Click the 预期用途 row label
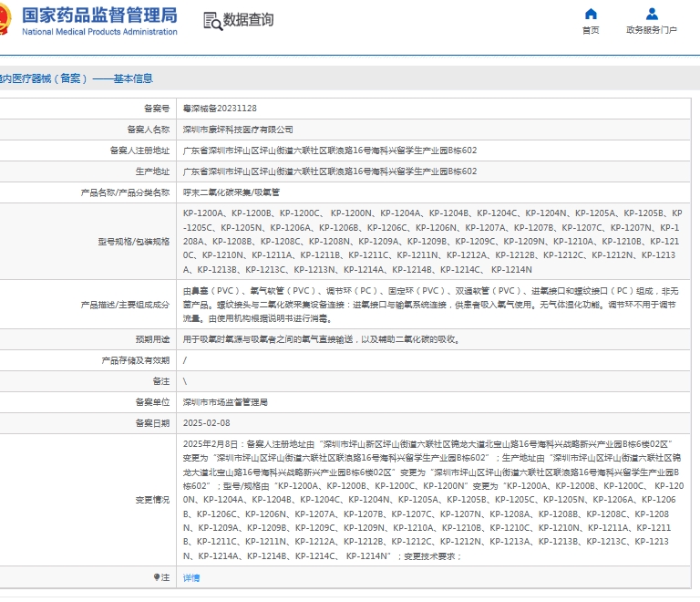The height and width of the screenshot is (602, 700). coord(152,339)
